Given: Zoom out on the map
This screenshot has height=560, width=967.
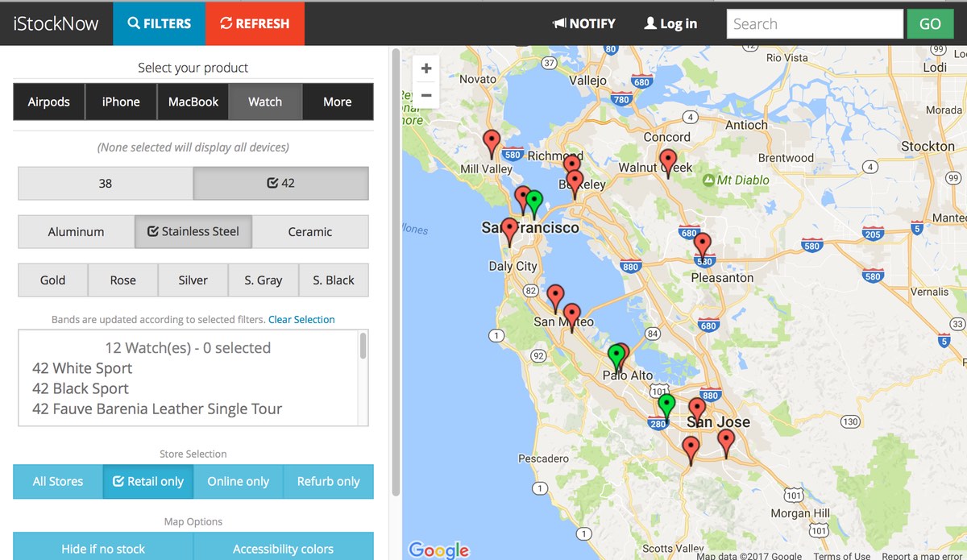Looking at the screenshot, I should coord(426,96).
